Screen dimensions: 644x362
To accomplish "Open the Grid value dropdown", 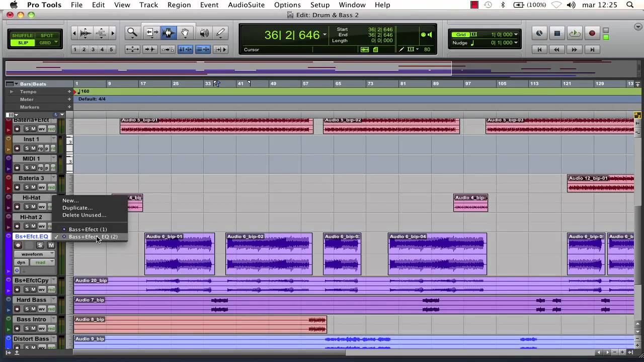I will point(516,35).
